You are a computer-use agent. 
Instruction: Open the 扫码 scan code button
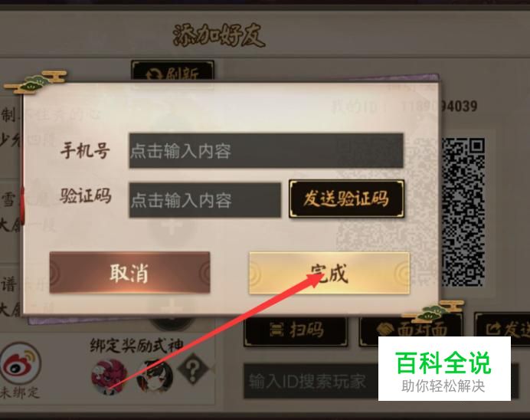(296, 330)
